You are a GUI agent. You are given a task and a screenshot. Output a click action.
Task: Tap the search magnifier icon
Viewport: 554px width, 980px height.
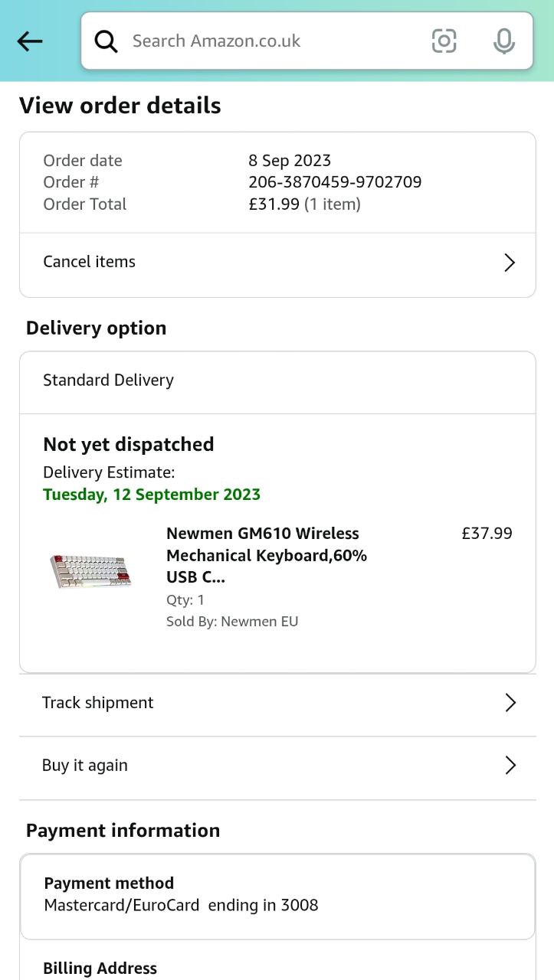[107, 41]
